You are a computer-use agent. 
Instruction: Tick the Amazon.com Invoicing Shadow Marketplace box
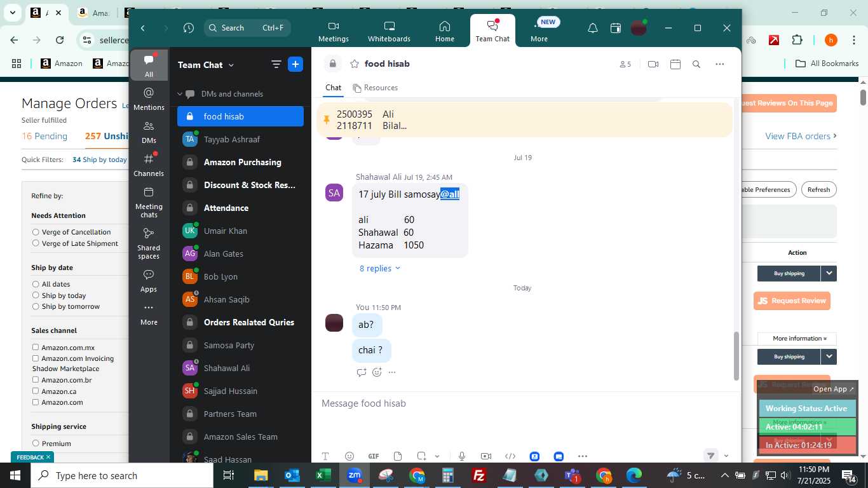tap(36, 358)
